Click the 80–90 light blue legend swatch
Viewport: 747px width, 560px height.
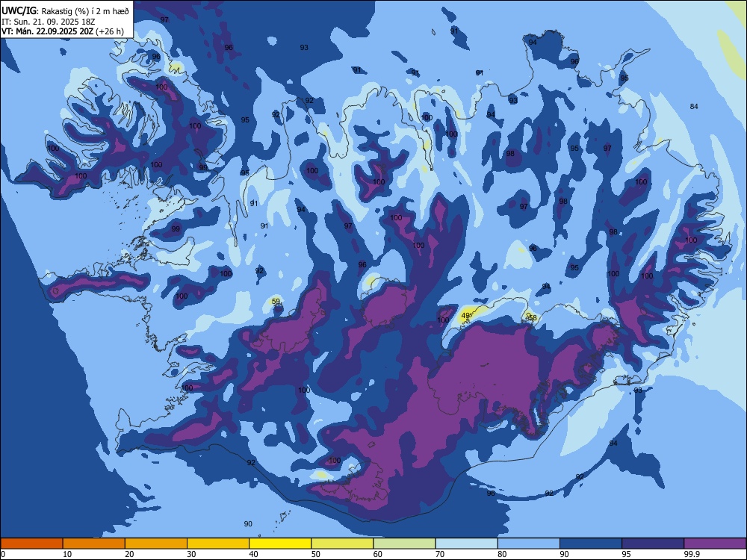pyautogui.click(x=529, y=544)
